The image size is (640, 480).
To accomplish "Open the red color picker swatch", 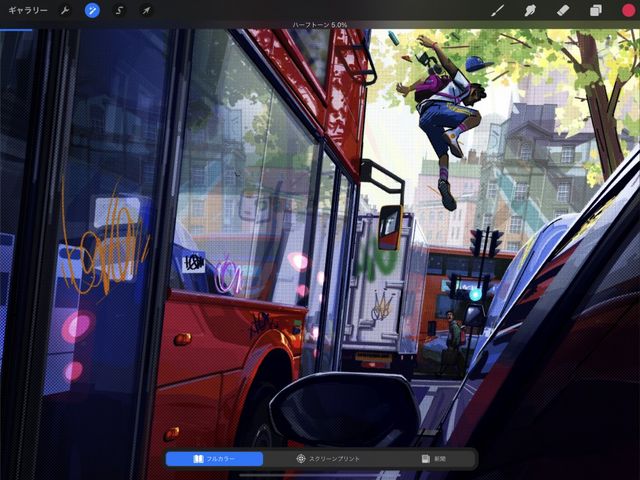I will click(629, 10).
